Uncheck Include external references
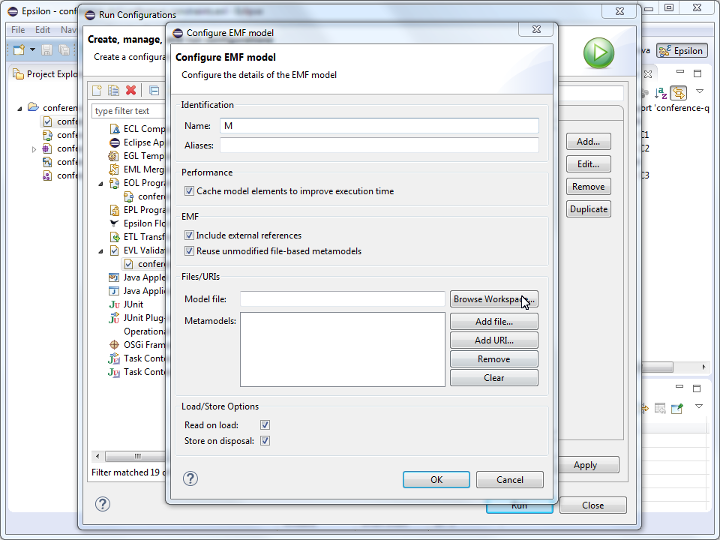Screen dimensions: 720x540 click(189, 236)
